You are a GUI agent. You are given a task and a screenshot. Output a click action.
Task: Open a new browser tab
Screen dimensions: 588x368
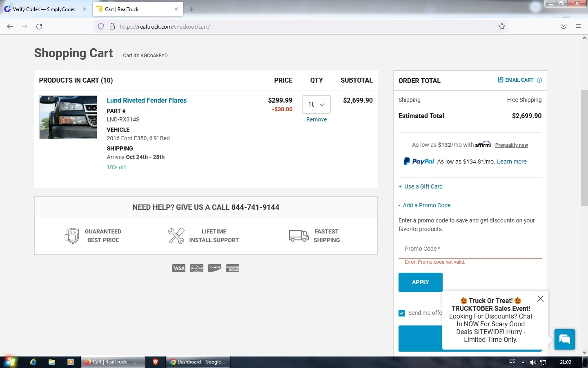pos(192,9)
